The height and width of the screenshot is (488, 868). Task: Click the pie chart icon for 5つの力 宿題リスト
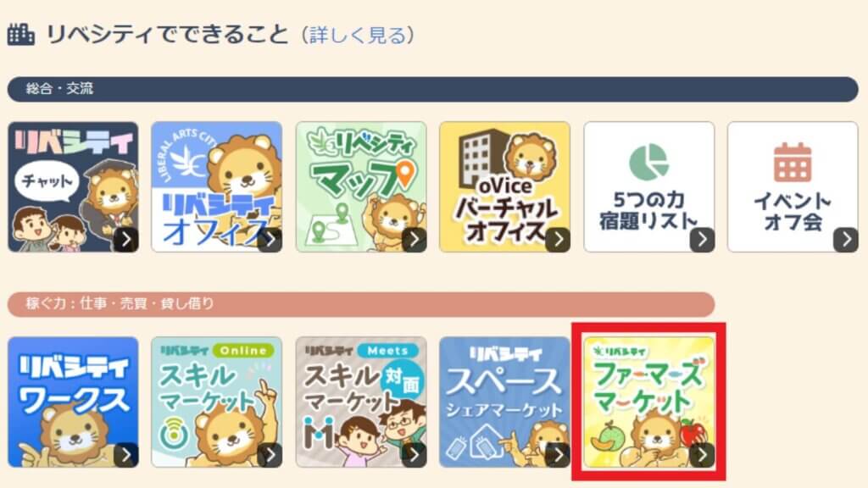[x=648, y=162]
